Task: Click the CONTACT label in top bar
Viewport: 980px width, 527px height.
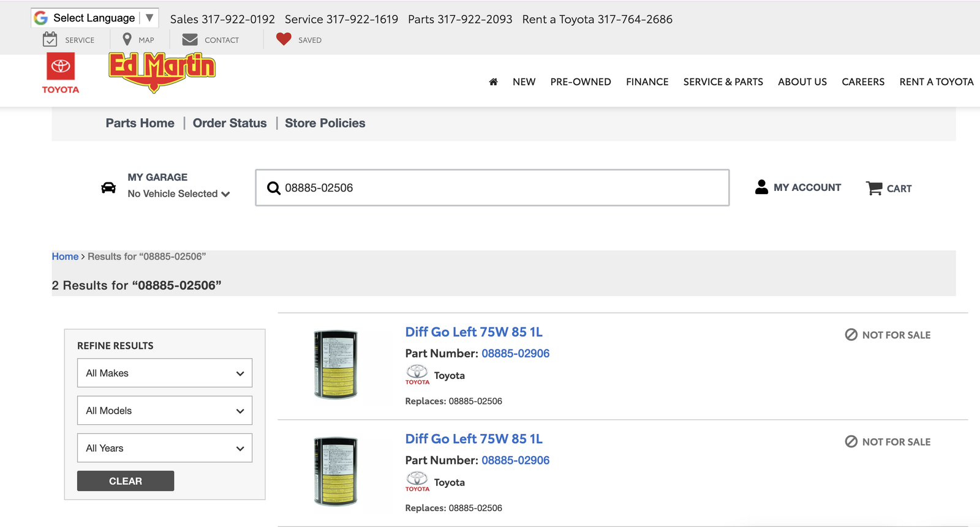Action: point(222,40)
